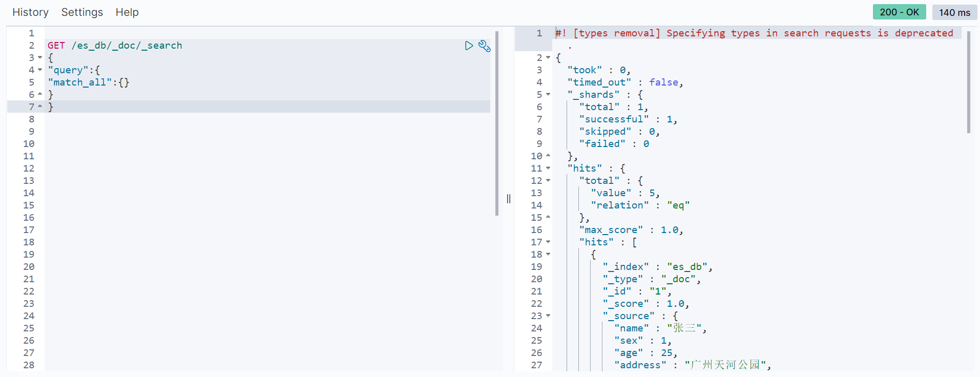Open the Help menu
This screenshot has width=980, height=377.
pyautogui.click(x=127, y=12)
